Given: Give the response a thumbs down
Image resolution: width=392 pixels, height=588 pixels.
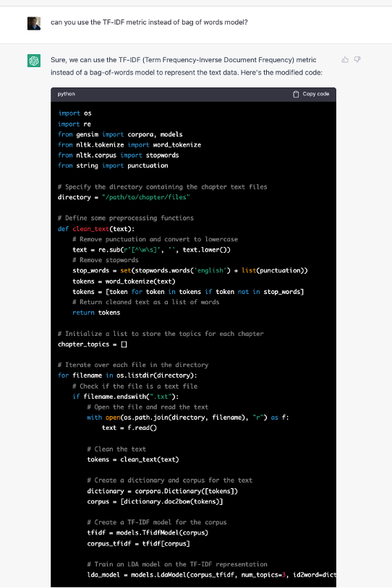Looking at the screenshot, I should pyautogui.click(x=357, y=60).
